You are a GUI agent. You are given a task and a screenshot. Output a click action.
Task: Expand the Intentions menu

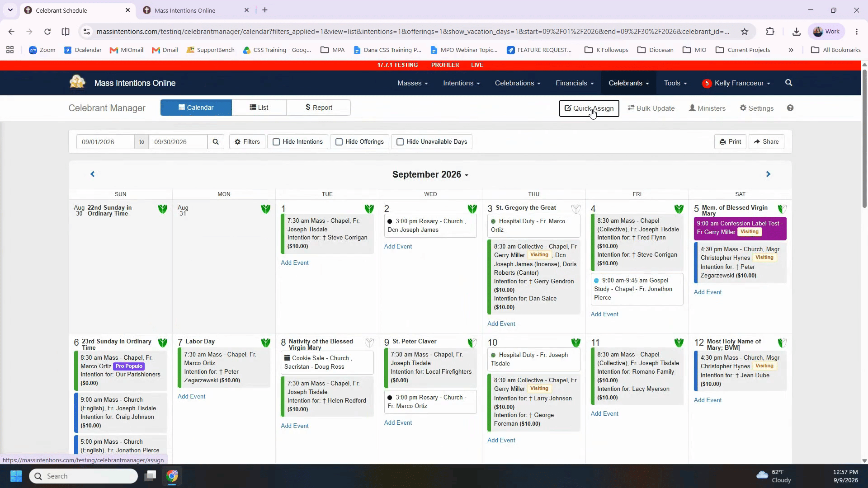tap(461, 83)
